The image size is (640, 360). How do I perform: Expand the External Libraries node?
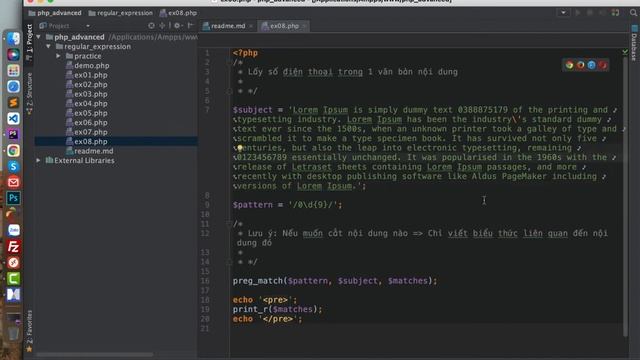39,160
